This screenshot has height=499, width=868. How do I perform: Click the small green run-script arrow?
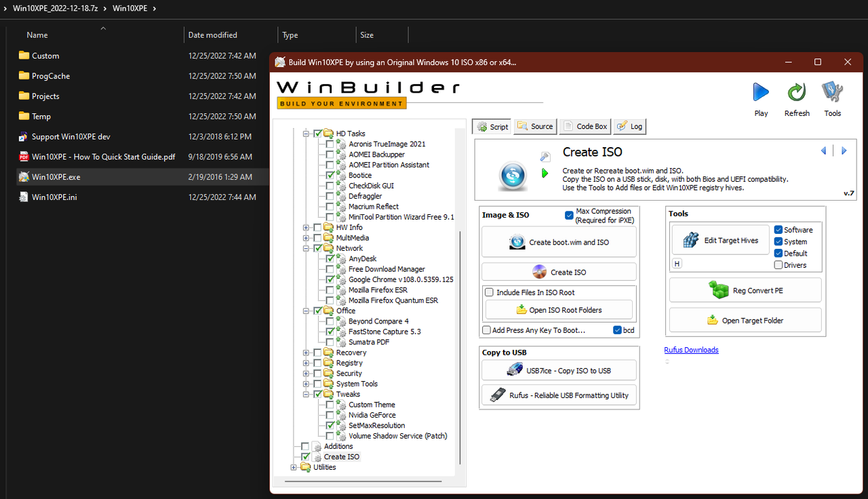click(545, 174)
